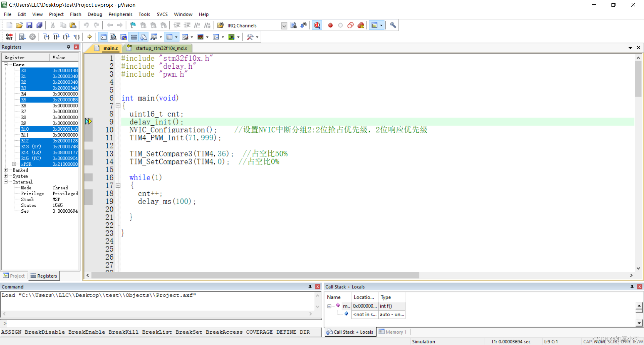
Task: Open Toolbox icon
Action: pyautogui.click(x=250, y=37)
